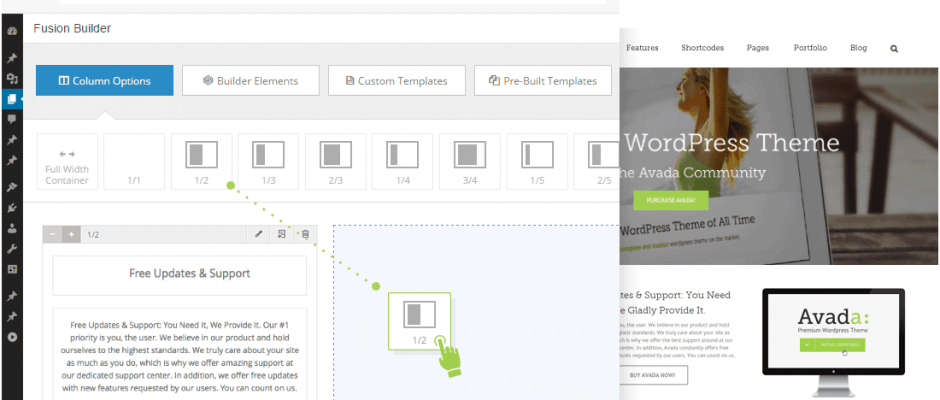Viewport: 940px width, 400px height.
Task: Click 'WordPress Theme' hero heading
Action: [x=731, y=143]
